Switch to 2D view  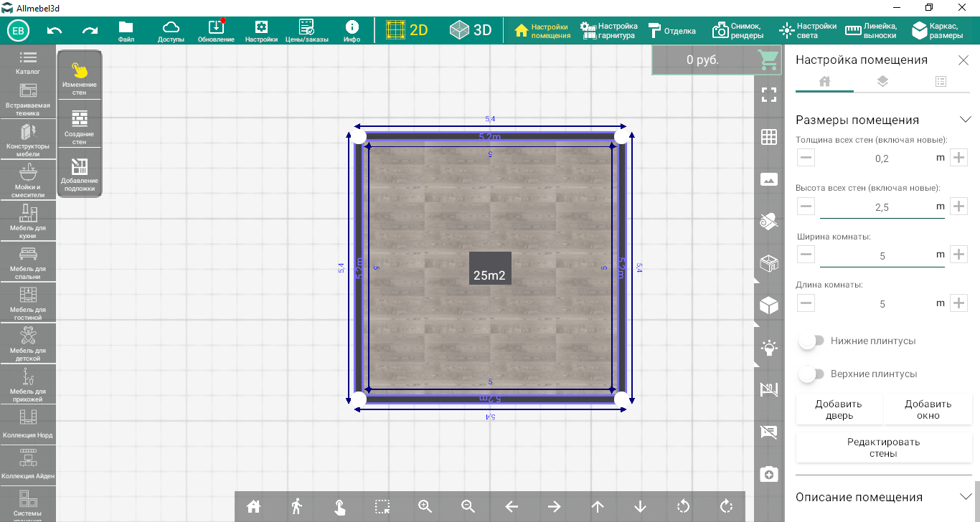(406, 30)
